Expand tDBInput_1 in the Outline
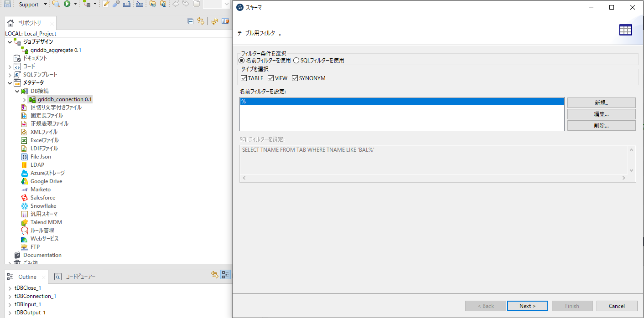The width and height of the screenshot is (644, 318). pyautogui.click(x=10, y=304)
